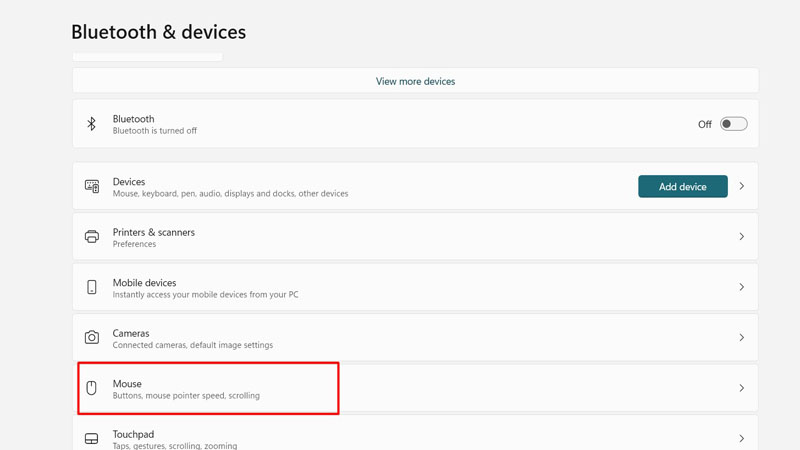Turn on the Bluetooth toggle switch
The width and height of the screenshot is (800, 450).
pos(733,124)
